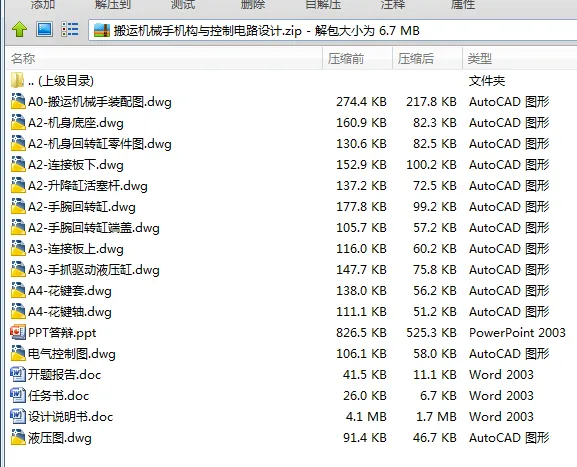
Task: Sort by 压缩后 column header
Action: click(x=427, y=59)
